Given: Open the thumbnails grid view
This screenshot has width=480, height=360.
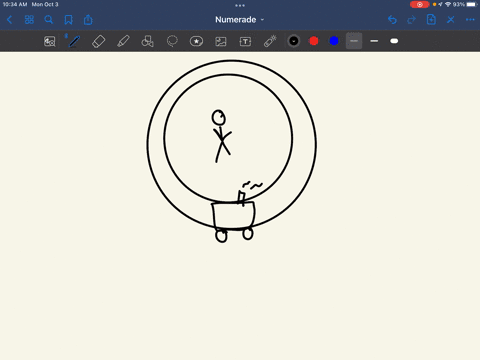Looking at the screenshot, I should pos(29,20).
